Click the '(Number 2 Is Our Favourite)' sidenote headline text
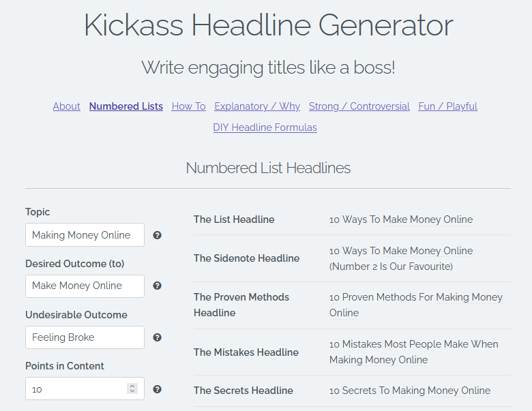The width and height of the screenshot is (532, 411). click(x=391, y=267)
